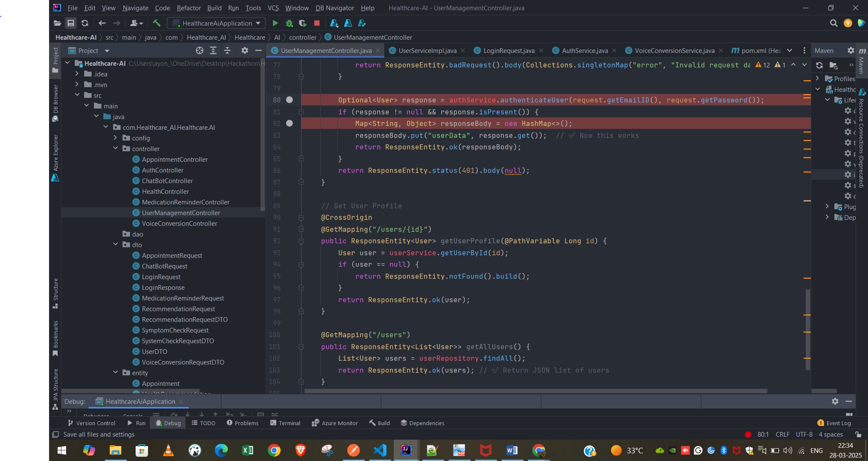The width and height of the screenshot is (868, 461).
Task: Open the Terminal tool window
Action: [285, 423]
